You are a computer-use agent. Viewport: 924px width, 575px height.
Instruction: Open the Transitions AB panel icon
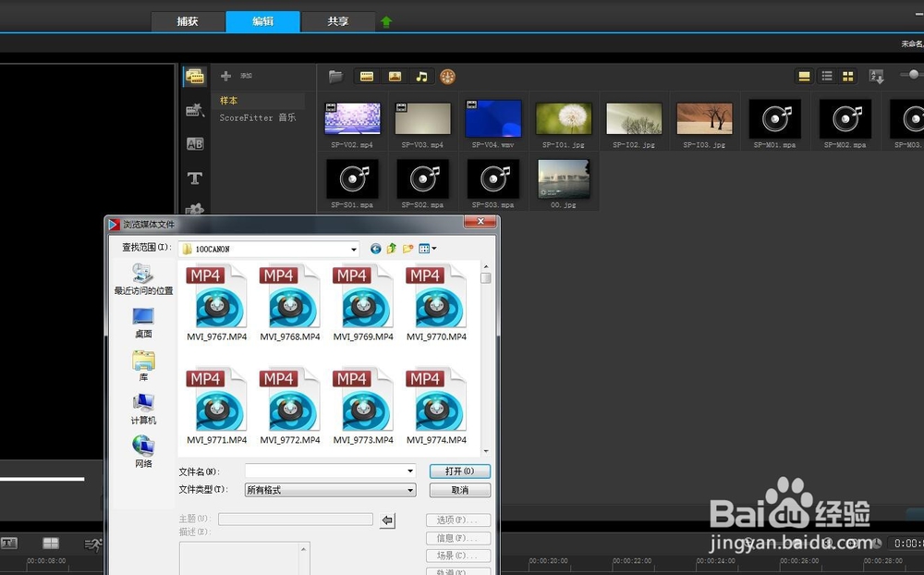tap(194, 144)
